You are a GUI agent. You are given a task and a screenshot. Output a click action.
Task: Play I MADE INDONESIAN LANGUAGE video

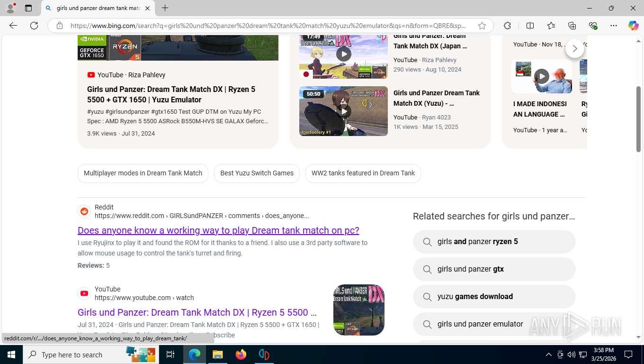542,76
